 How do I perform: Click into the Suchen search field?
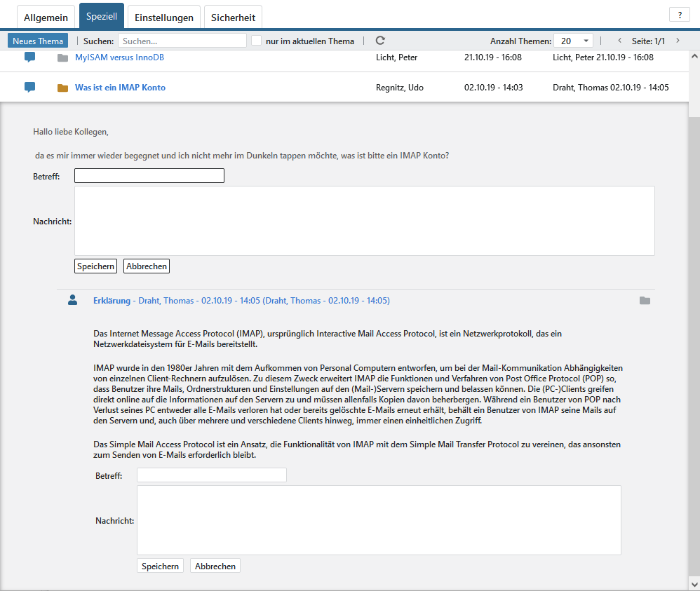182,41
